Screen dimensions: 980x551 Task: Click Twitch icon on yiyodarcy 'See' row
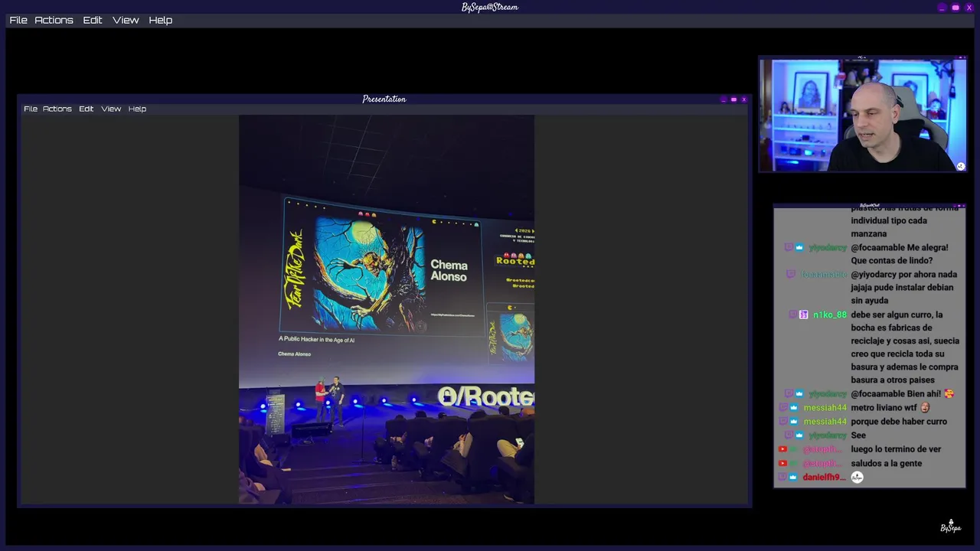coord(789,435)
